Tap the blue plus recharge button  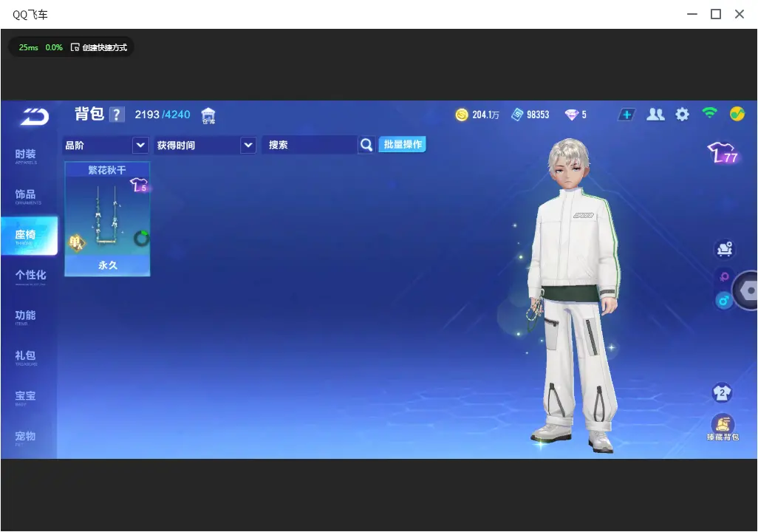626,115
